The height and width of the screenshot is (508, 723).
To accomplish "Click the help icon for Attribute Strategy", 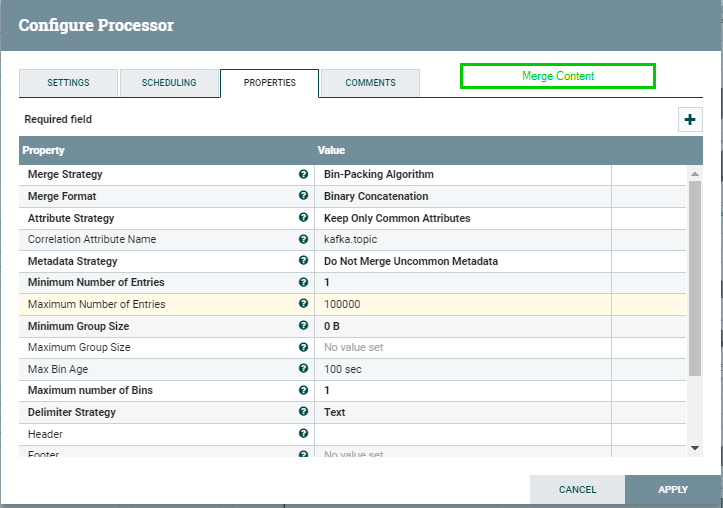I will click(303, 217).
